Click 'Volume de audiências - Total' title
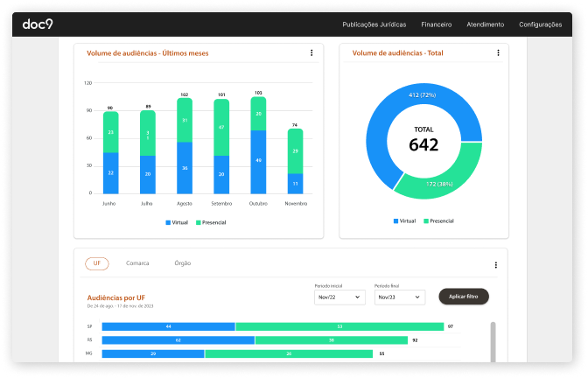Screen dimensions: 588x378 [397, 52]
